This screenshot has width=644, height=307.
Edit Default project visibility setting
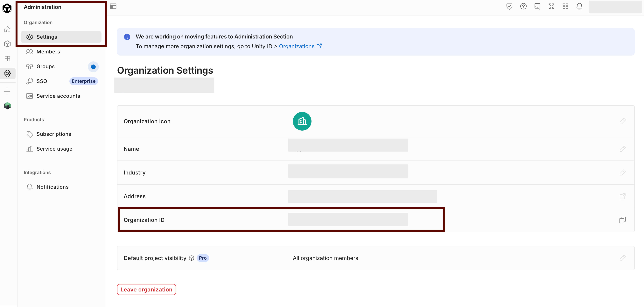click(622, 258)
